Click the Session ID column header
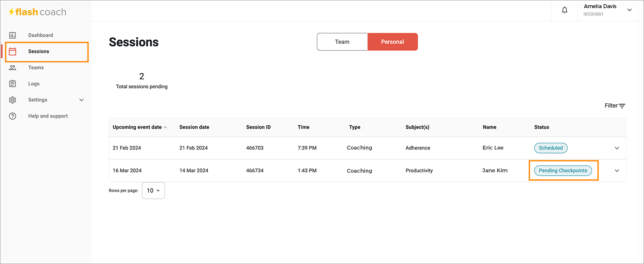Viewport: 644px width, 264px height. pyautogui.click(x=258, y=127)
